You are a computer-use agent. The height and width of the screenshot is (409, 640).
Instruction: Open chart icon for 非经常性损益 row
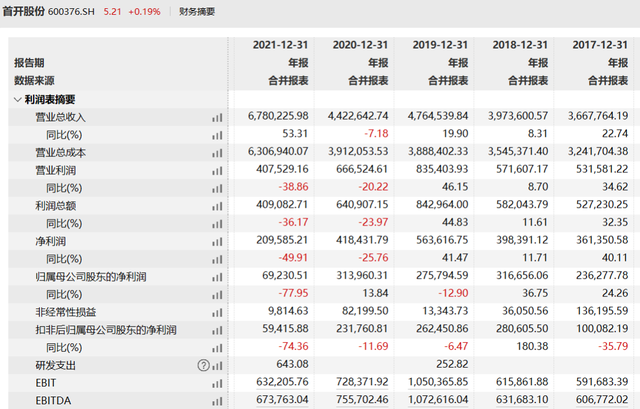[217, 313]
